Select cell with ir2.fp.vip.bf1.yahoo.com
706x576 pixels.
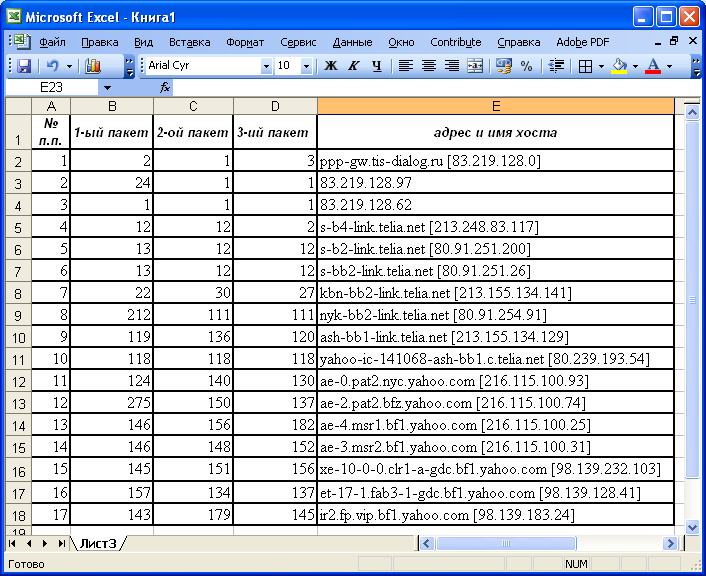point(496,514)
